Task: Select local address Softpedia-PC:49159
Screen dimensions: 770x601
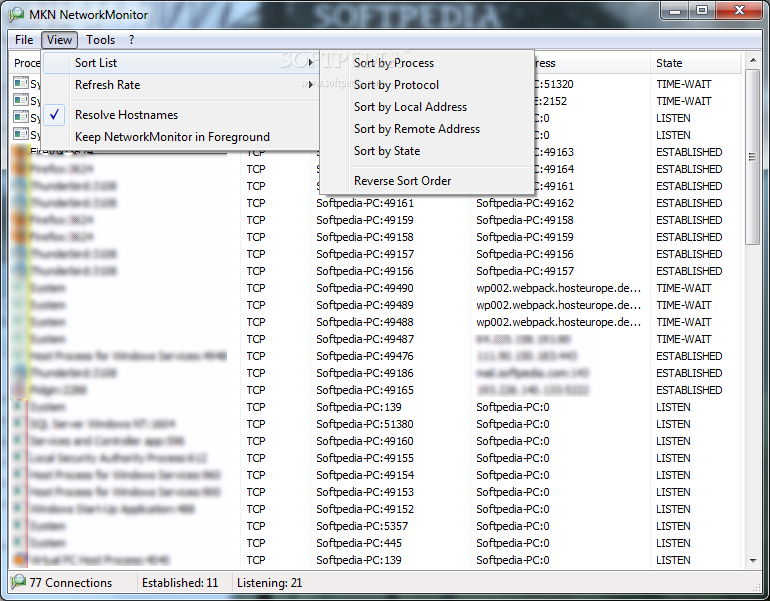Action: pyautogui.click(x=365, y=220)
